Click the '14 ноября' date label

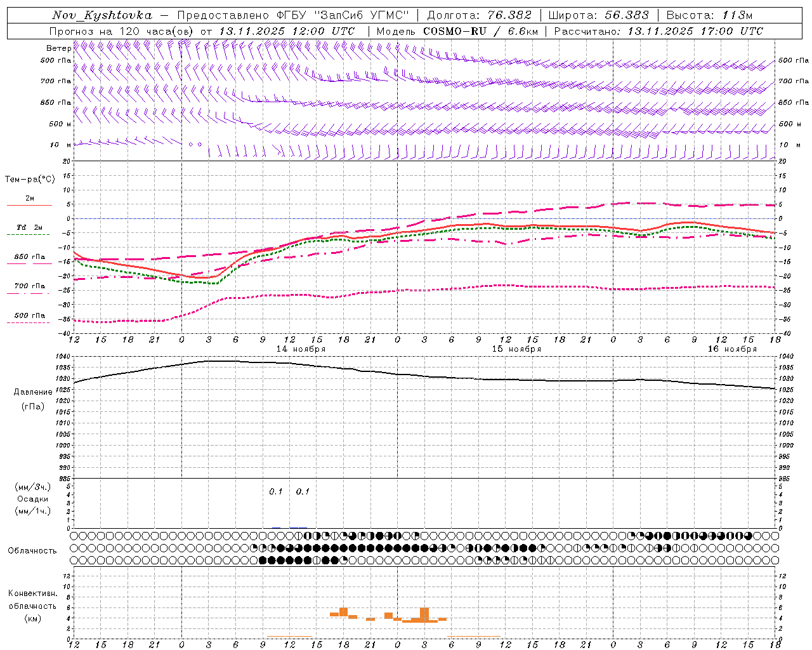click(301, 349)
